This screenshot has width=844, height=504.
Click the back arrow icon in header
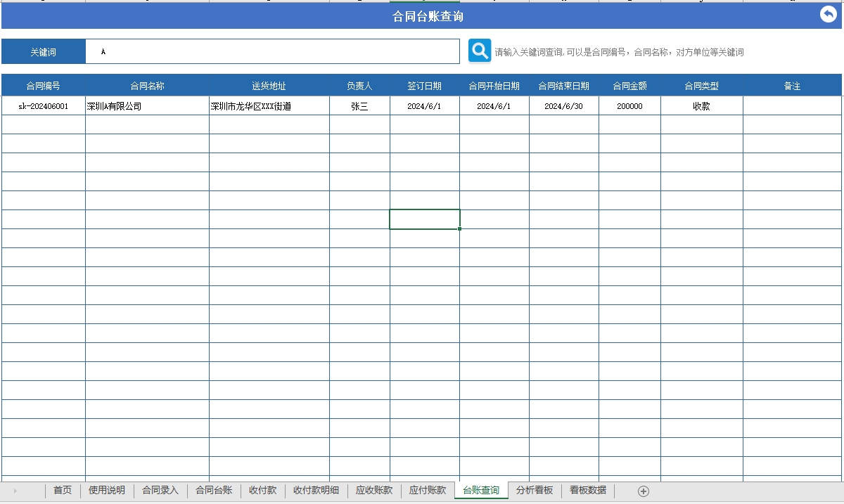[x=829, y=14]
